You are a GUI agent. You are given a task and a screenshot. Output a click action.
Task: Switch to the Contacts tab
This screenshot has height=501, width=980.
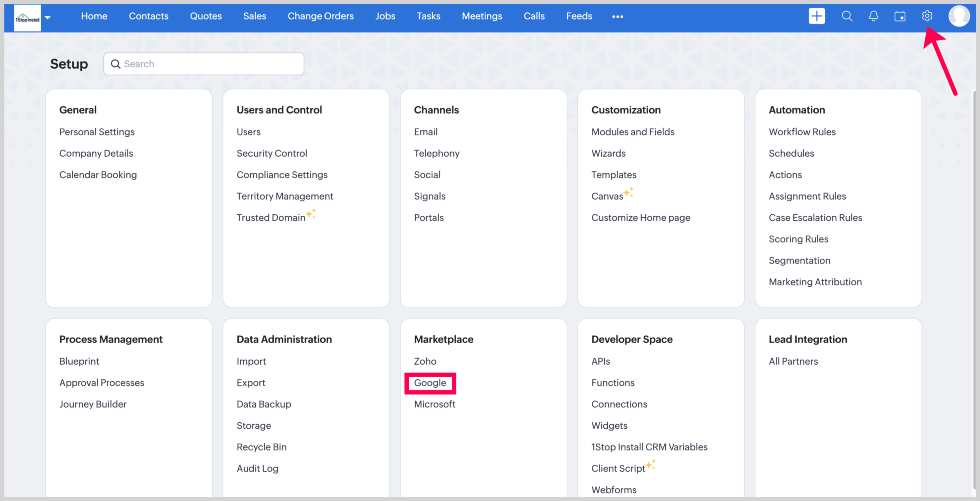point(148,16)
